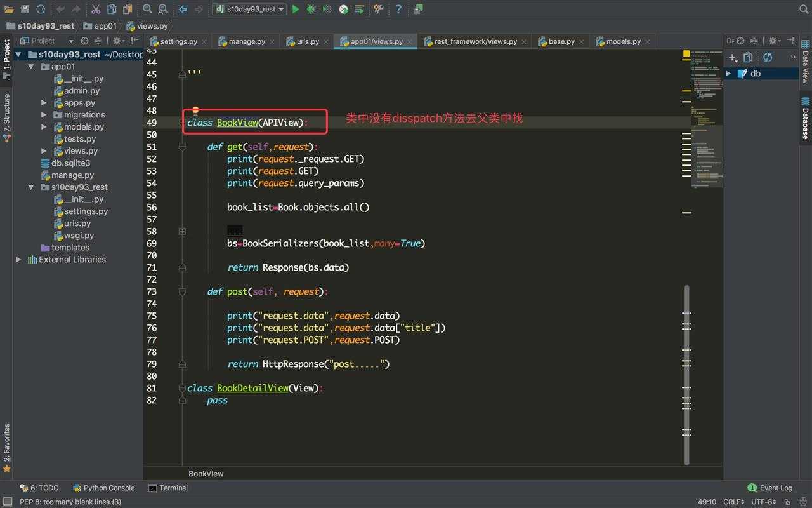Open the Python Console tool window
This screenshot has height=508, width=812.
tap(104, 488)
